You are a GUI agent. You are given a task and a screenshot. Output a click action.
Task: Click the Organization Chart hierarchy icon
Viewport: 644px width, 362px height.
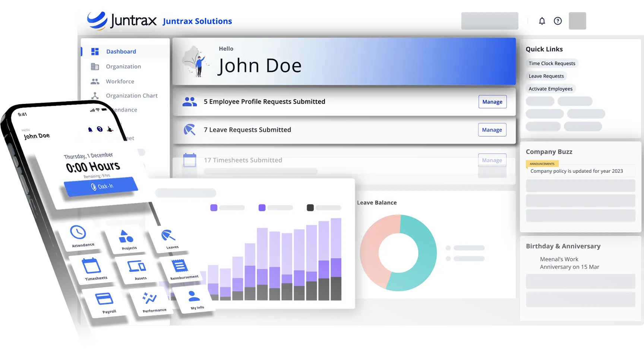(95, 96)
